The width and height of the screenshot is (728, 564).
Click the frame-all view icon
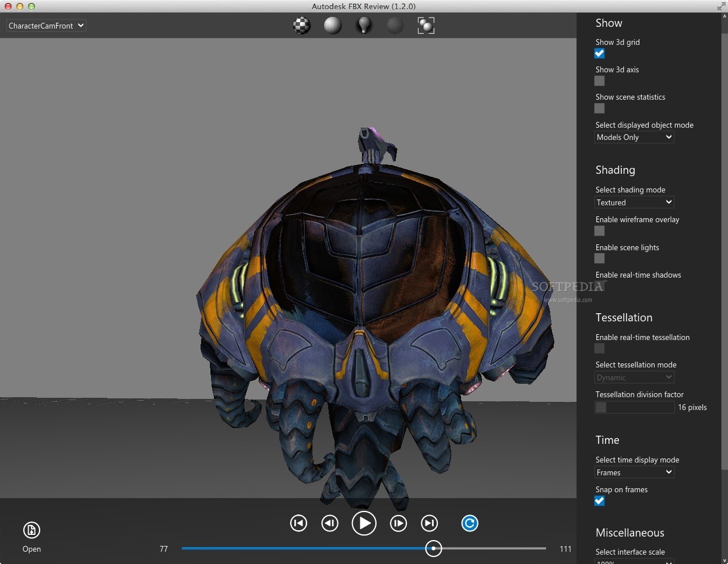[426, 26]
